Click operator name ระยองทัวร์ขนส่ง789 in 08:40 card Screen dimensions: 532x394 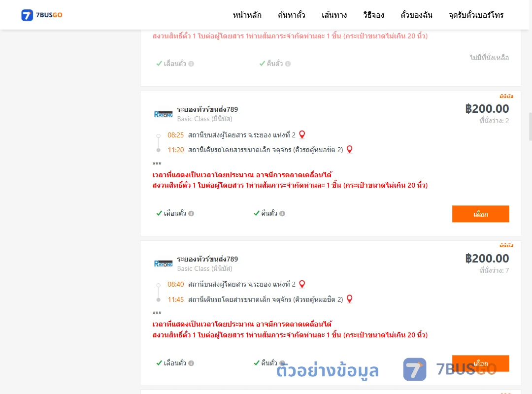[207, 259]
